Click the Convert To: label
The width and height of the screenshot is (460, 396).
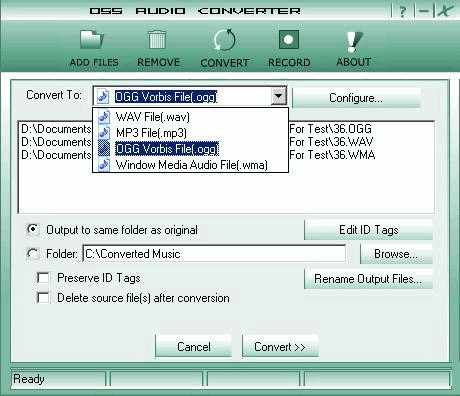(x=54, y=95)
